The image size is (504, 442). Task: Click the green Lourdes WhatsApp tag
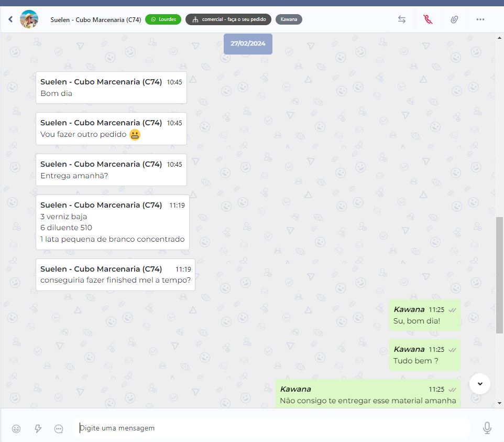click(163, 19)
